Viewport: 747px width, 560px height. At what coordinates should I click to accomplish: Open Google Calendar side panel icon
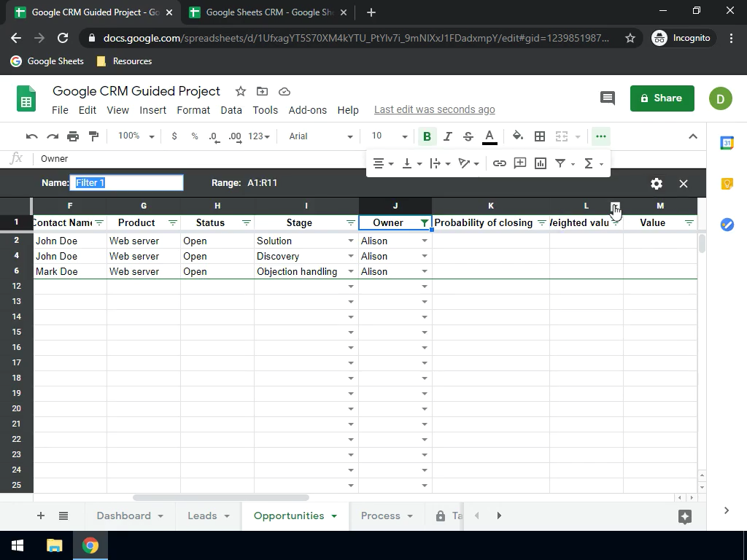coord(727,143)
